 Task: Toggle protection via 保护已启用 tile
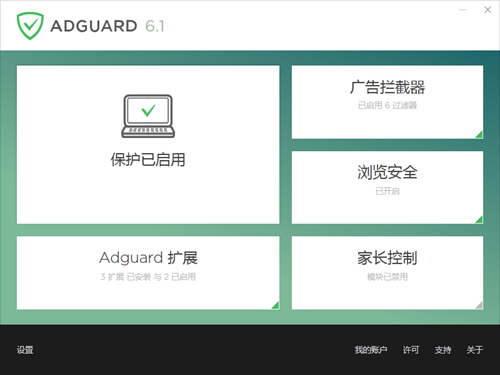pyautogui.click(x=148, y=145)
